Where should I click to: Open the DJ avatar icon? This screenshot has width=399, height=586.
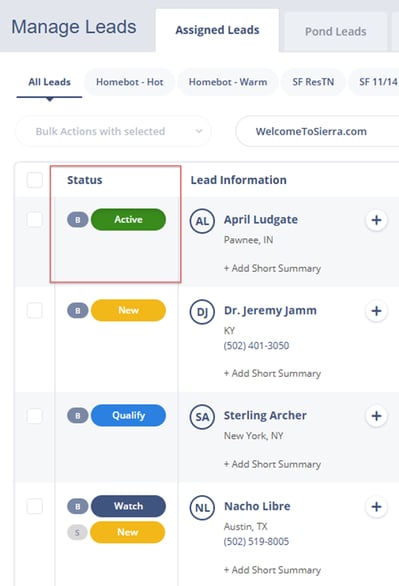pyautogui.click(x=202, y=312)
